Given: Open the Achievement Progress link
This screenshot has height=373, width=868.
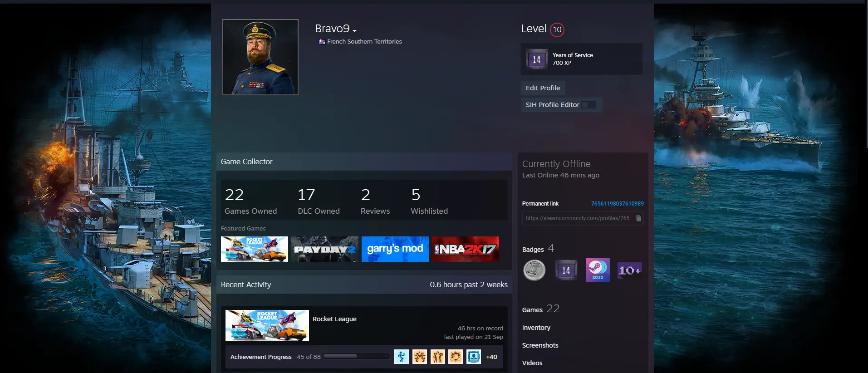Looking at the screenshot, I should [261, 357].
